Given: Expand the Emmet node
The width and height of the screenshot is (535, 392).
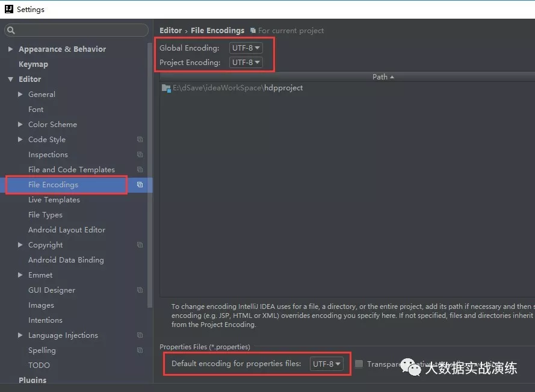Looking at the screenshot, I should click(20, 275).
